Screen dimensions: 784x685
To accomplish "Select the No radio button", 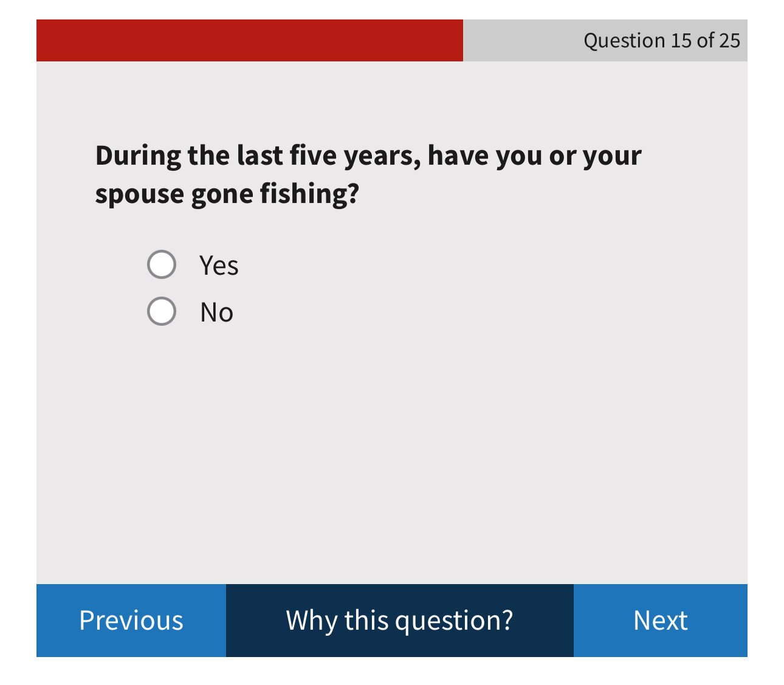I will click(x=162, y=311).
